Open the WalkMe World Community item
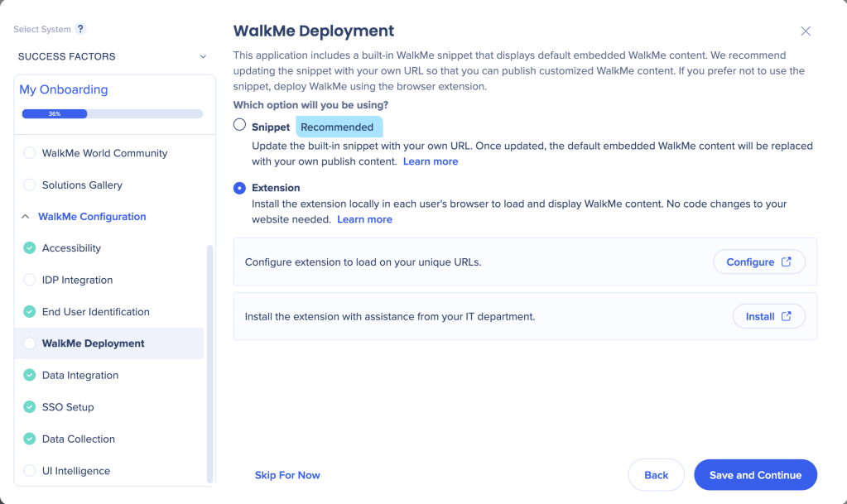 point(104,153)
